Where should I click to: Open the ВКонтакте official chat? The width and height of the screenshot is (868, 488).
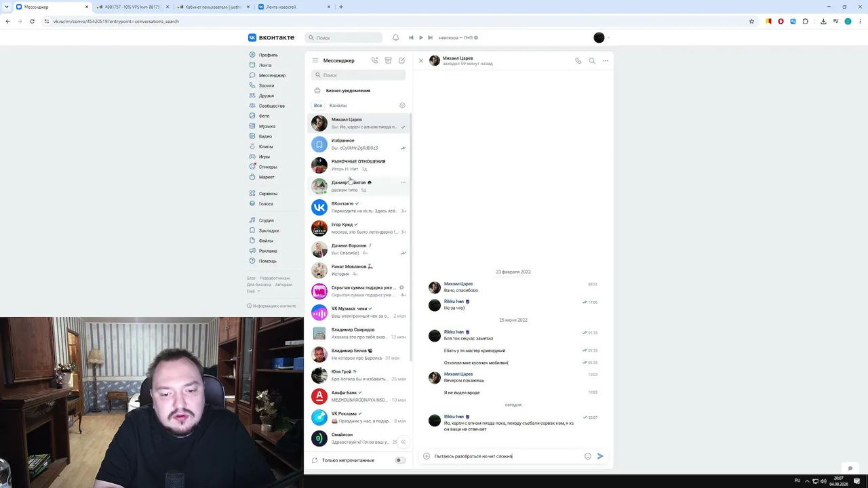coord(359,207)
